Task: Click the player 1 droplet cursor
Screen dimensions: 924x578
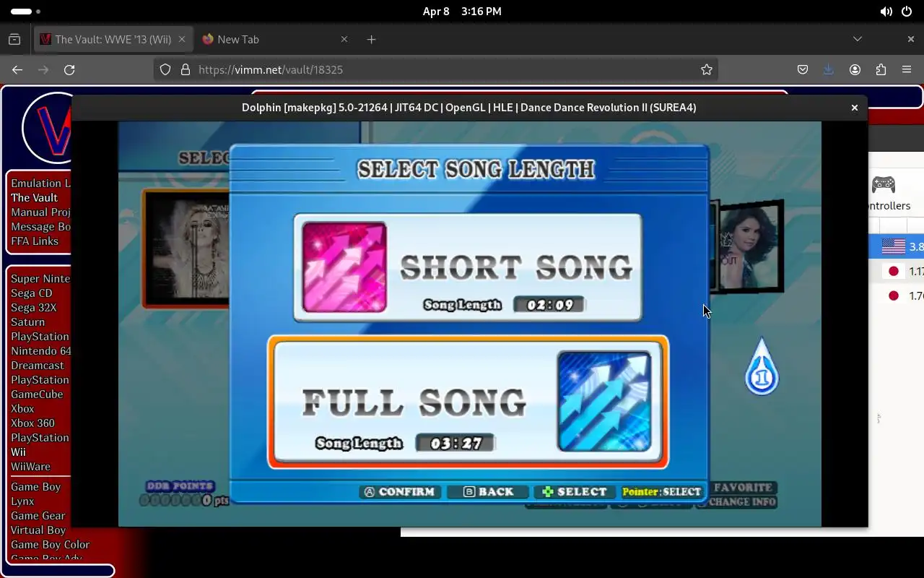Action: click(x=762, y=366)
